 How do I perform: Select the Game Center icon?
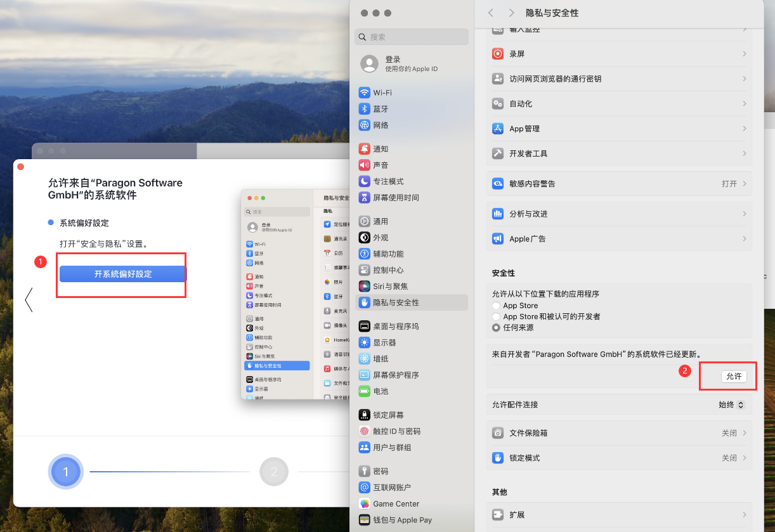pos(364,503)
